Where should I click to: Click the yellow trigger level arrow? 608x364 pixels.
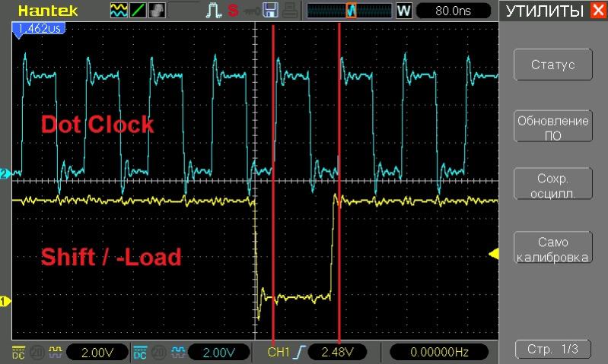click(493, 253)
